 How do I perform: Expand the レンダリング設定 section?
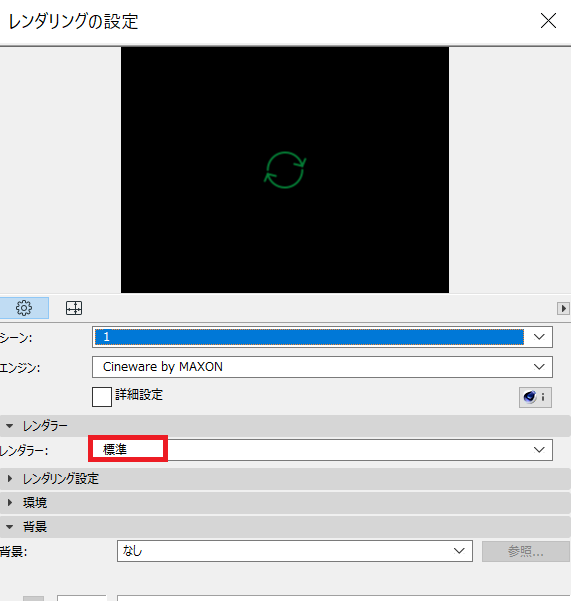(x=286, y=479)
